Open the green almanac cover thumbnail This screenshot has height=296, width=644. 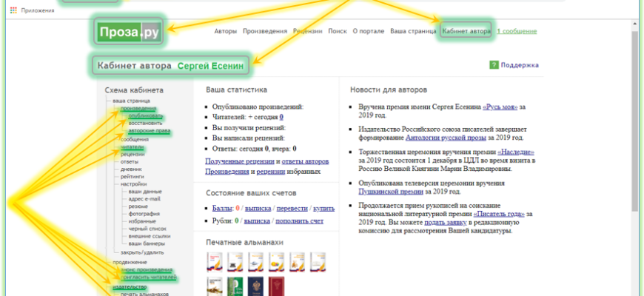[x=235, y=286]
